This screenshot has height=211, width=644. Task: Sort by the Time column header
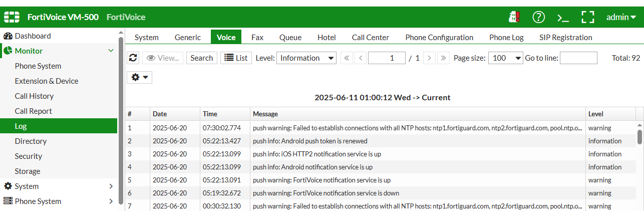click(x=225, y=114)
